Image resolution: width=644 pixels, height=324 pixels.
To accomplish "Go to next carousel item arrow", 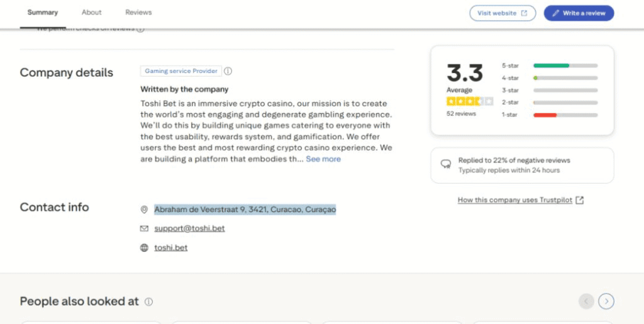I will (x=606, y=301).
